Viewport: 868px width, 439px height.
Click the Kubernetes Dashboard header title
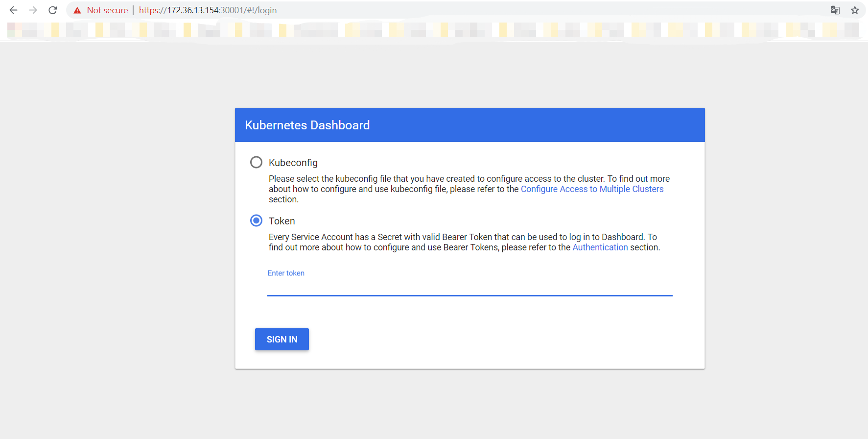(x=307, y=125)
